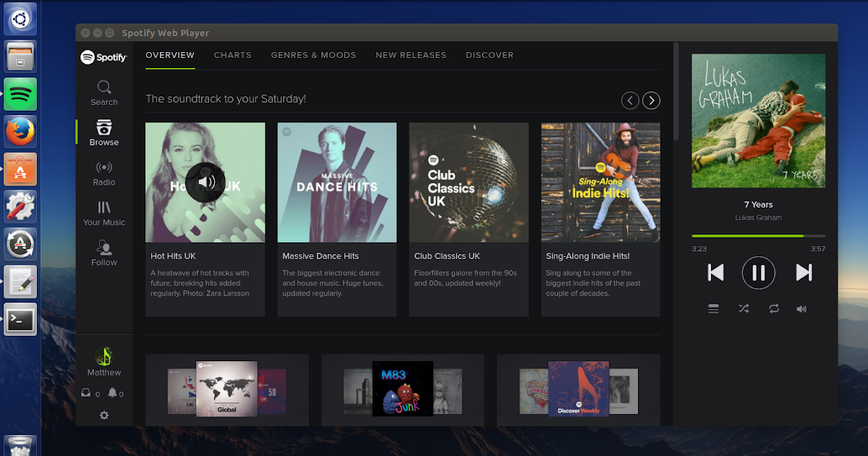Switch to the Charts tab
The image size is (868, 456).
point(232,55)
